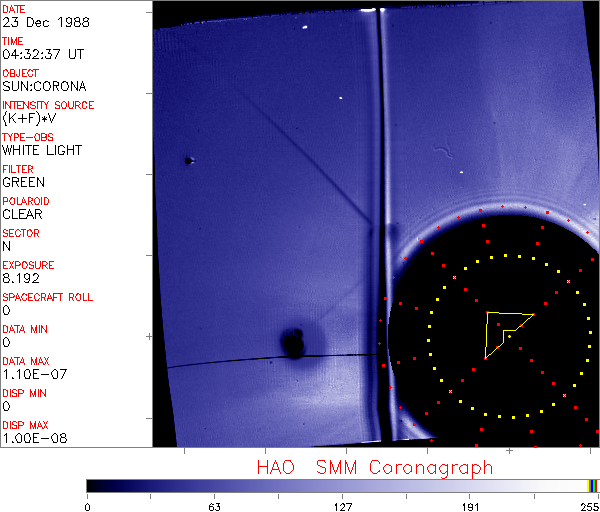
Task: Click the TIME label
Action: coord(13,41)
